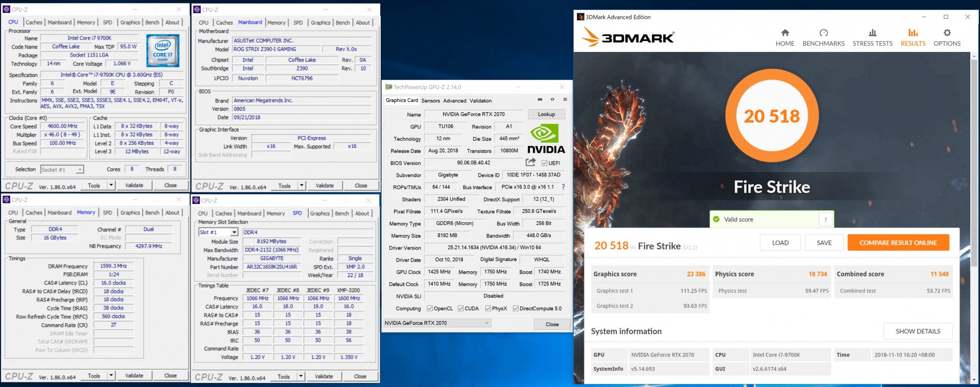Toggle the OpenCL computing checkbox

430,308
